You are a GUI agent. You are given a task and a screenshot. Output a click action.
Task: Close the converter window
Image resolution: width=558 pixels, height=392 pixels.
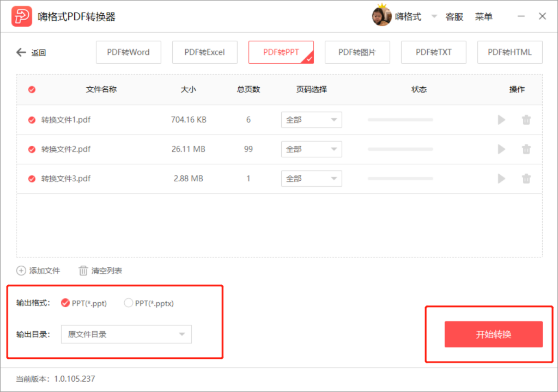542,16
